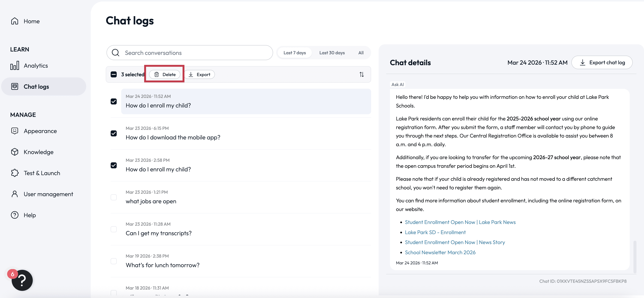Select the Last 7 days filter

click(x=295, y=53)
